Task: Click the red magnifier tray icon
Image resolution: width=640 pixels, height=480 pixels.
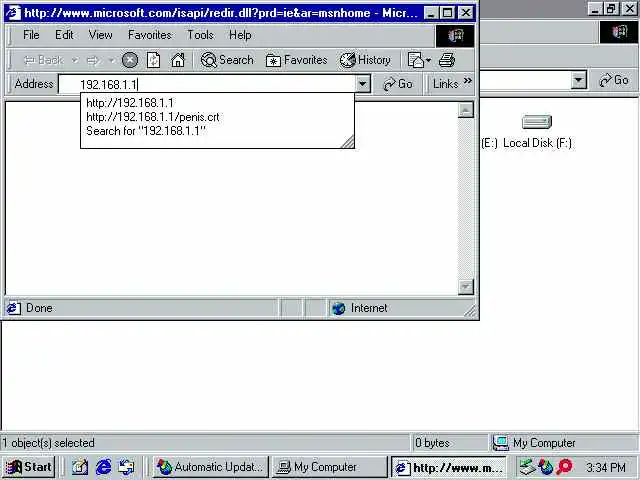Action: point(564,467)
